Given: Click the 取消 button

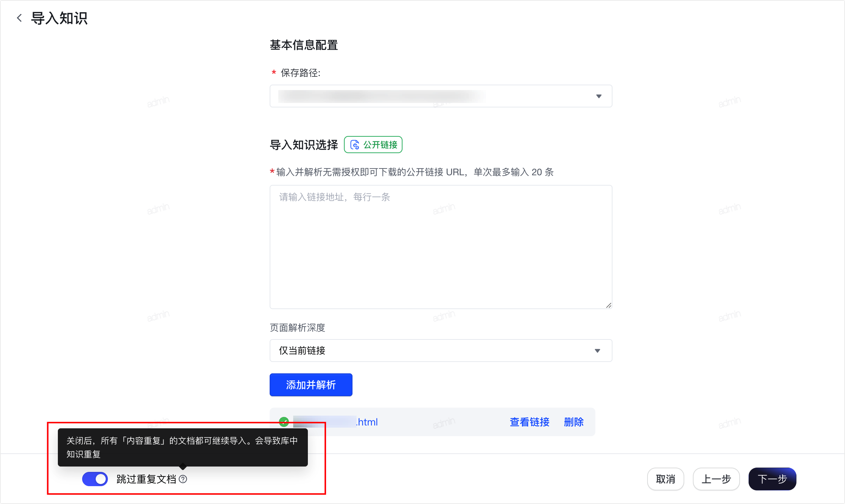Looking at the screenshot, I should (665, 479).
